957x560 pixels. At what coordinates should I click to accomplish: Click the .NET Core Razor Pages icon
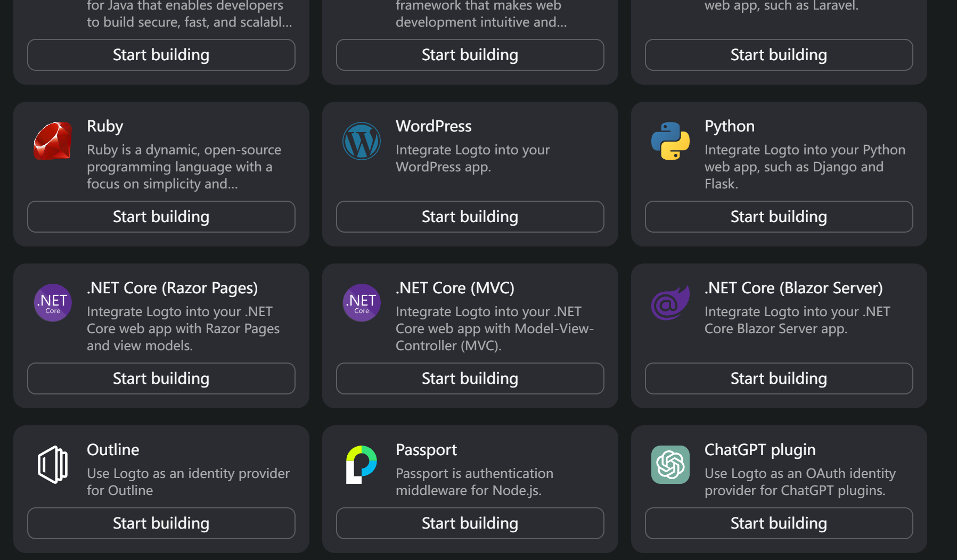pyautogui.click(x=53, y=303)
